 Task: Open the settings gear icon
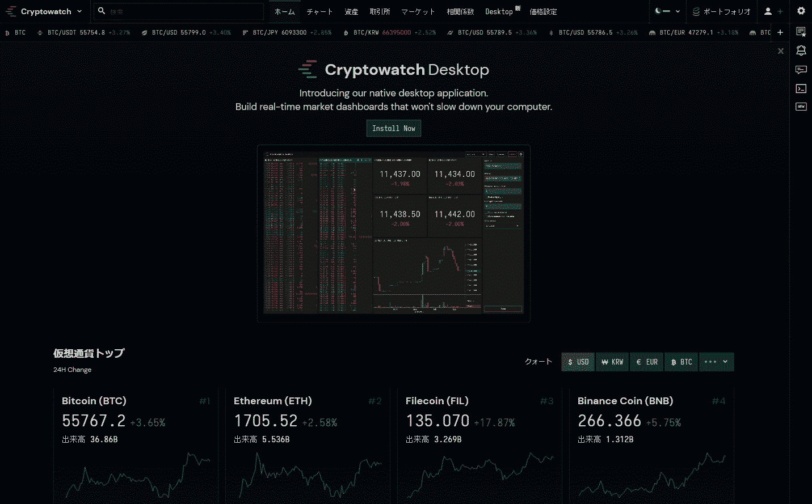click(801, 11)
